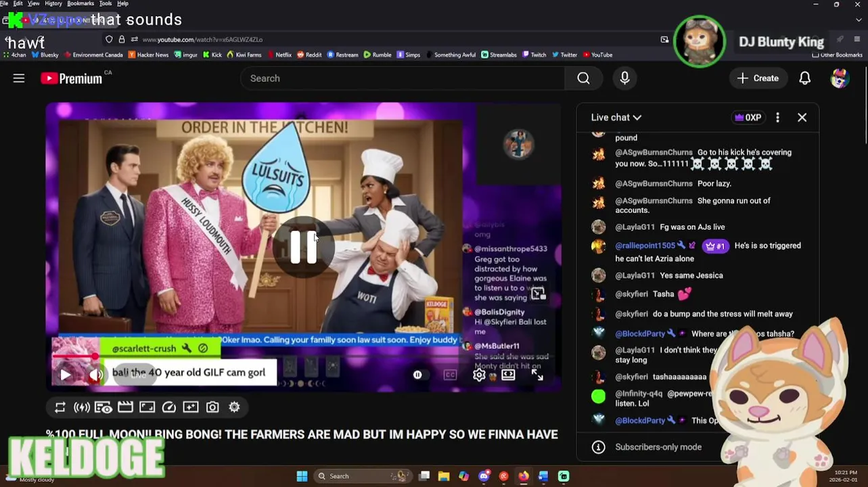Open the Twitch bookmark
Image resolution: width=868 pixels, height=487 pixels.
(534, 55)
